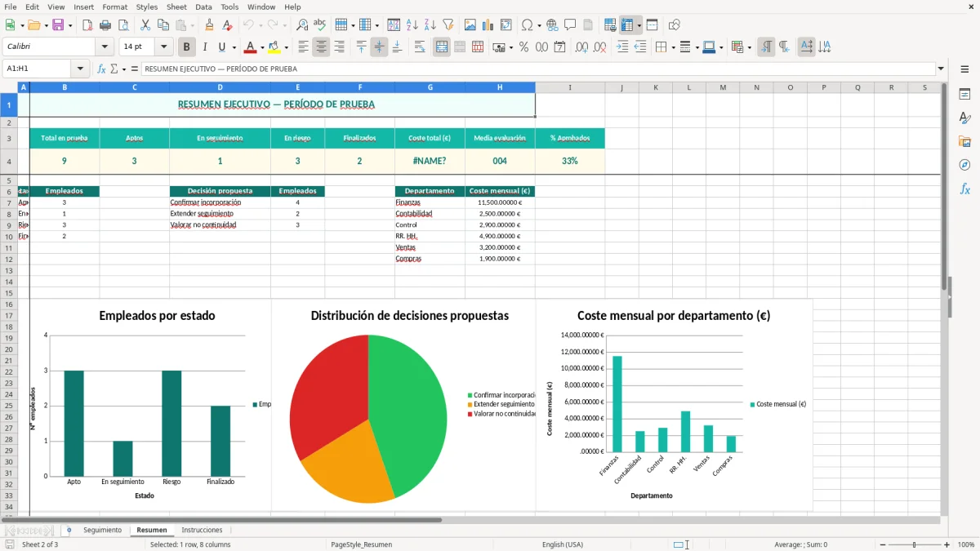The width and height of the screenshot is (980, 551).
Task: Open the Calibri font name dropdown
Action: click(x=104, y=47)
